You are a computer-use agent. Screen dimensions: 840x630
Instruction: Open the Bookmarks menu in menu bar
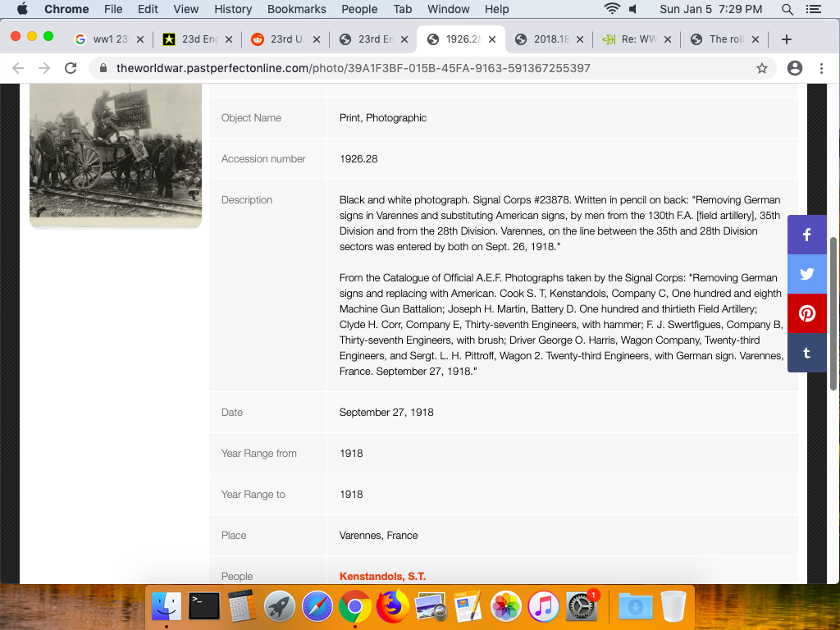(296, 9)
